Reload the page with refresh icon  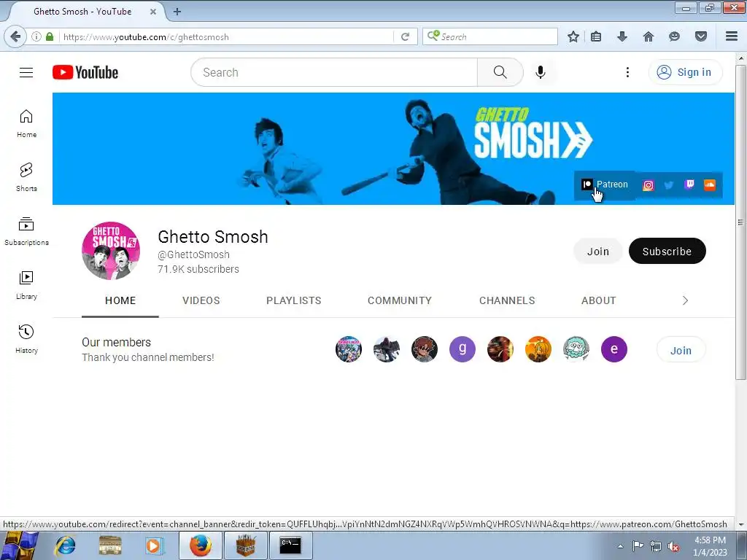405,36
